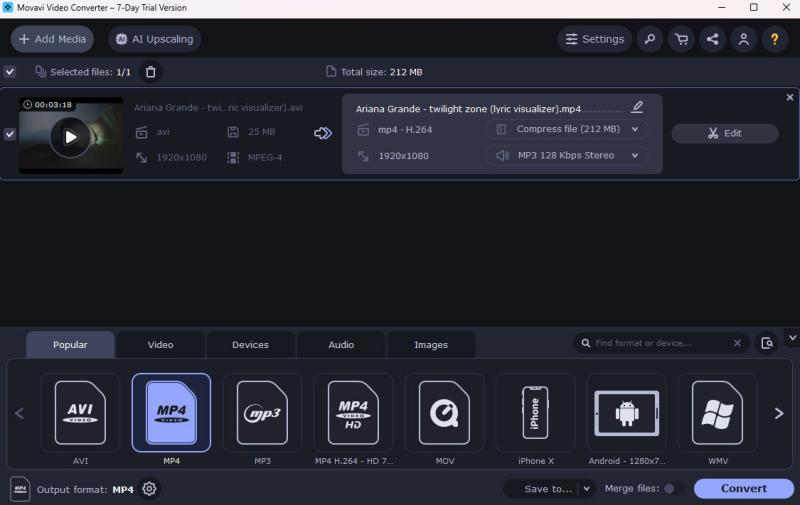Switch to the Devices tab
This screenshot has width=800, height=505.
(x=250, y=345)
